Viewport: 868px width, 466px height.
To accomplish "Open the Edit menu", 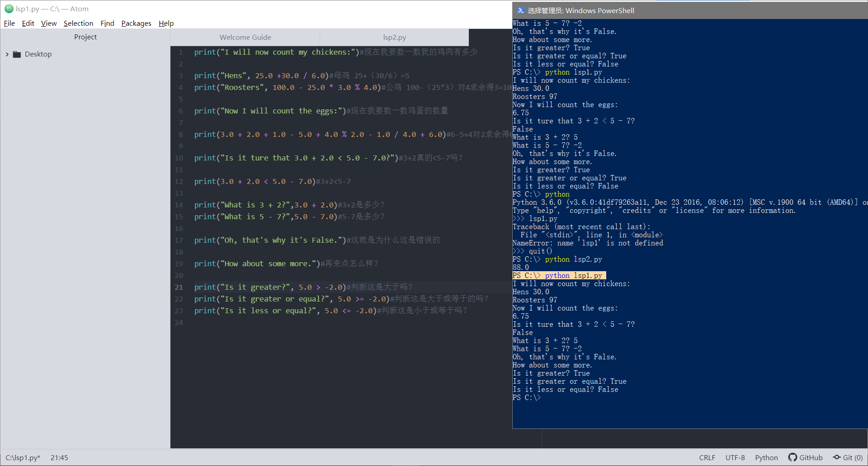I will (28, 23).
